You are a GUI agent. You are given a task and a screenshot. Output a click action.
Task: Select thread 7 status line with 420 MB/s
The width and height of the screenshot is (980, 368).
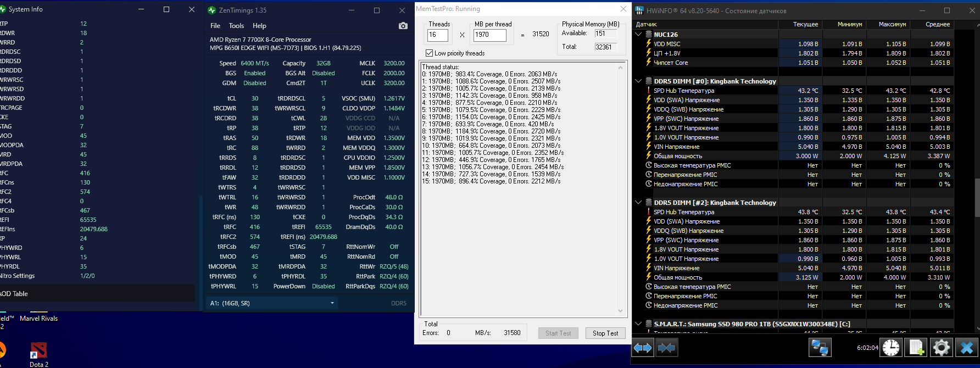click(x=488, y=124)
